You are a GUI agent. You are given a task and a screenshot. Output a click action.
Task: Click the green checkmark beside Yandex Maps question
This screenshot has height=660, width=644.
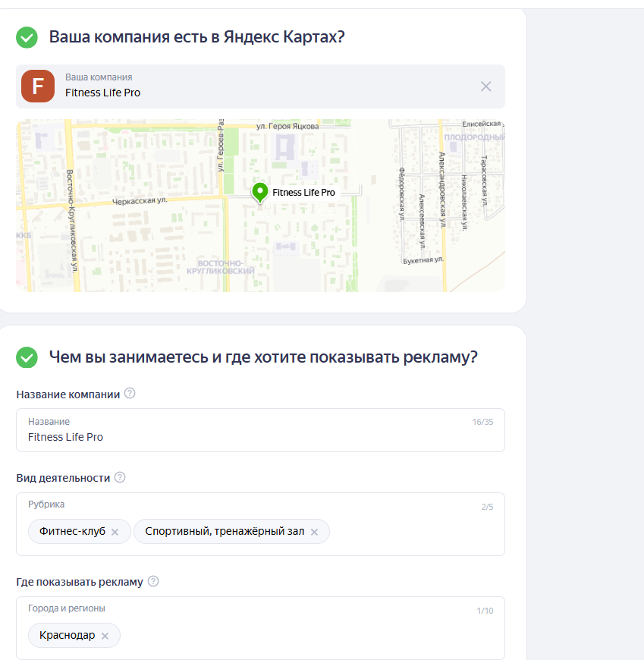click(x=27, y=37)
